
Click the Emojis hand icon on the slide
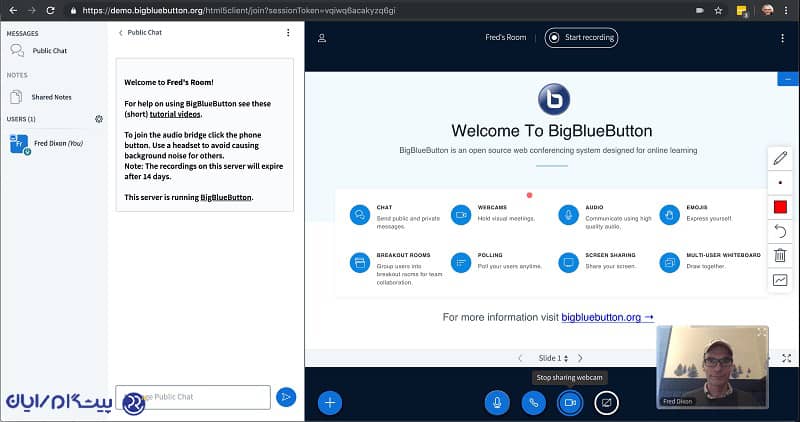pyautogui.click(x=669, y=215)
